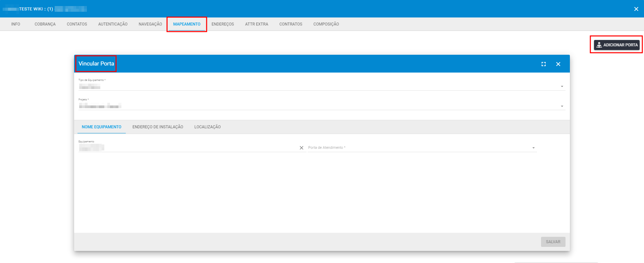Viewport: 644px width, 263px height.
Task: Switch to ENDEREÇO DE INSTALAÇÃO sub-tab
Action: [x=158, y=127]
